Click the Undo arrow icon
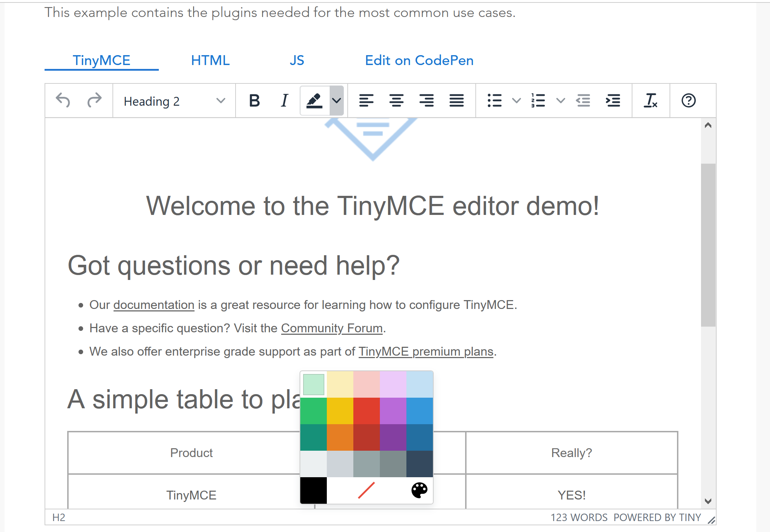The height and width of the screenshot is (532, 770). click(x=63, y=100)
